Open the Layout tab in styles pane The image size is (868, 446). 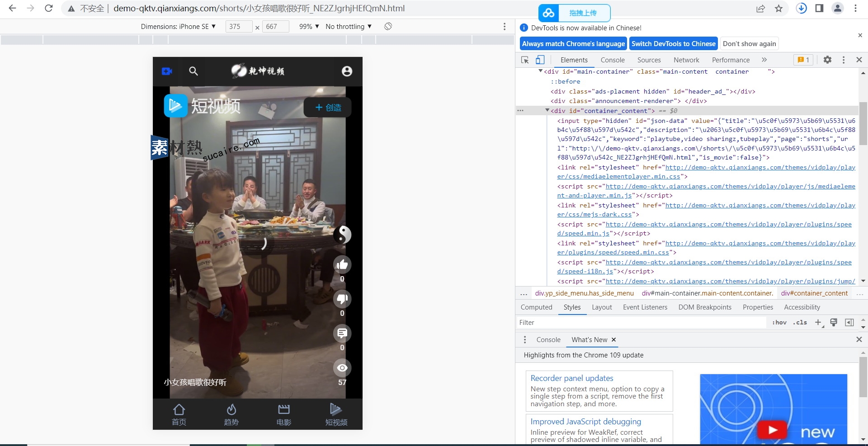(x=602, y=307)
